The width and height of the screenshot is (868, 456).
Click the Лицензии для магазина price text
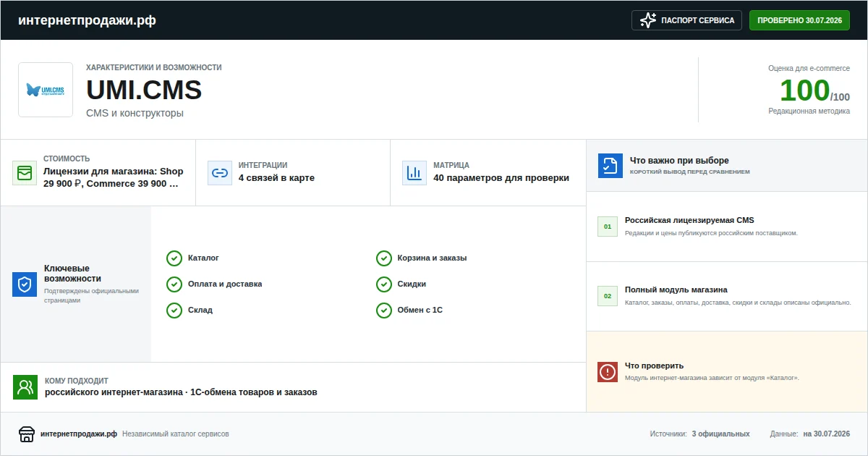pos(114,177)
